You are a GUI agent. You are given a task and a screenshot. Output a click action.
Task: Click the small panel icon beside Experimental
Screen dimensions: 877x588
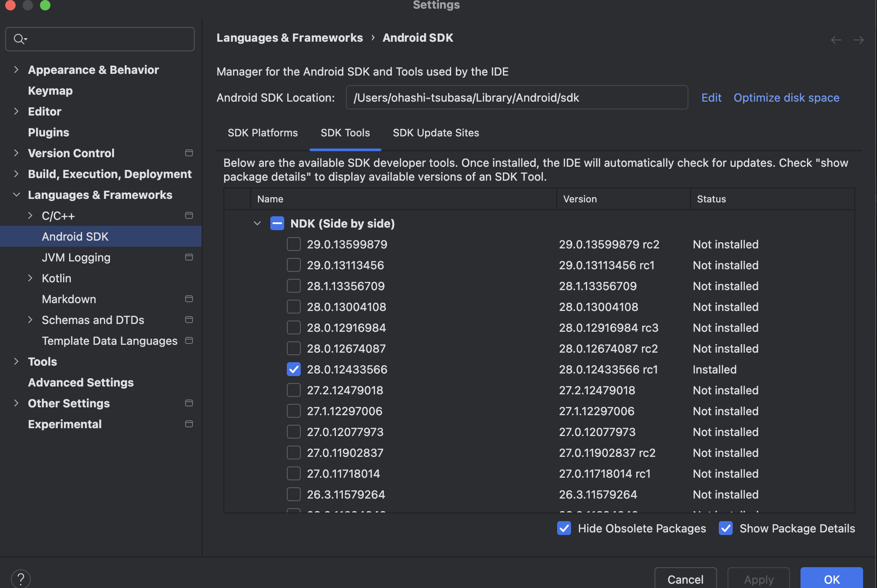click(x=189, y=424)
